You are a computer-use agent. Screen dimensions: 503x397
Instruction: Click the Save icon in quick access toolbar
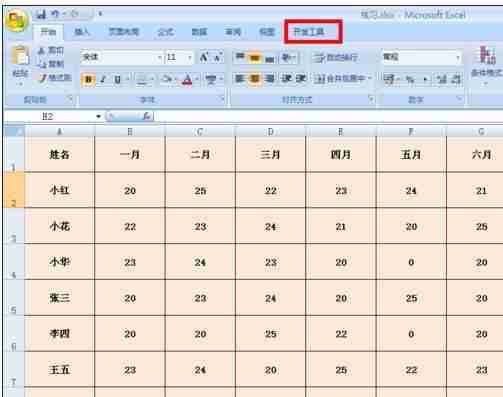41,14
